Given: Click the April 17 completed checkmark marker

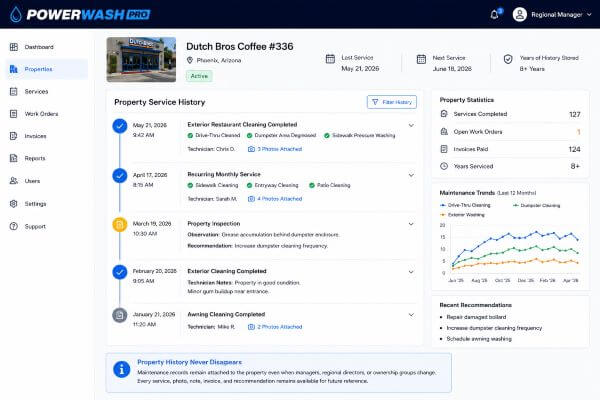Looking at the screenshot, I should click(x=120, y=176).
